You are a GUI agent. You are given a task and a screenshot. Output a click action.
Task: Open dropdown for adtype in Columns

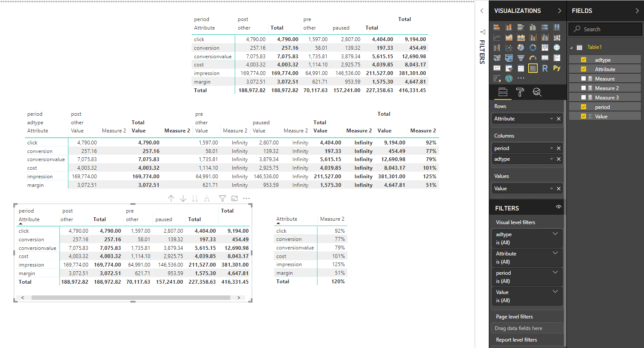(551, 159)
